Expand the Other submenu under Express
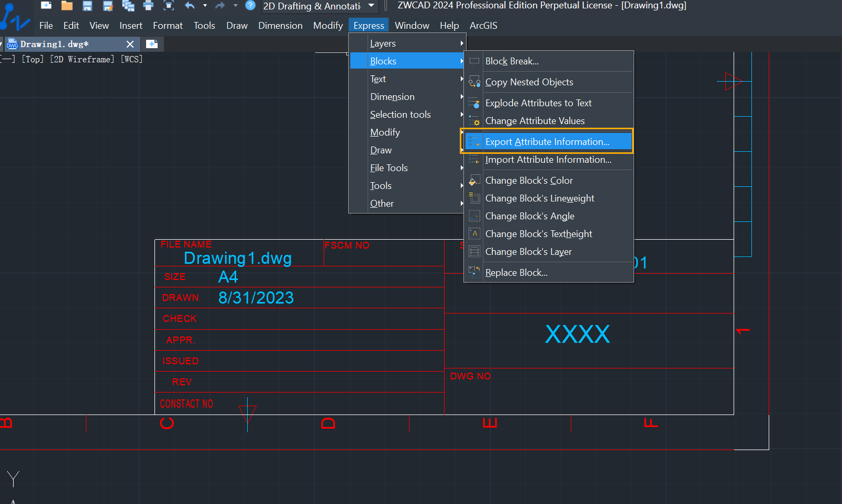842x504 pixels. (407, 204)
